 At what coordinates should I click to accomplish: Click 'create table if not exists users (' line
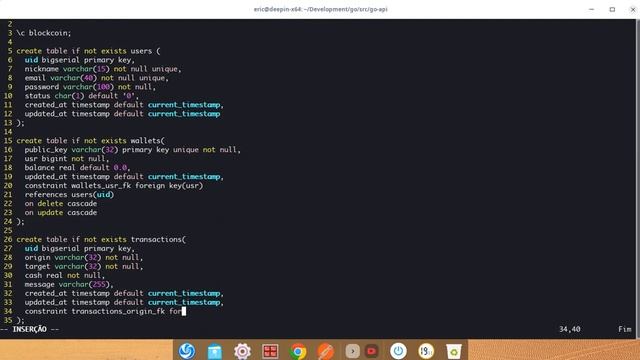[88, 51]
